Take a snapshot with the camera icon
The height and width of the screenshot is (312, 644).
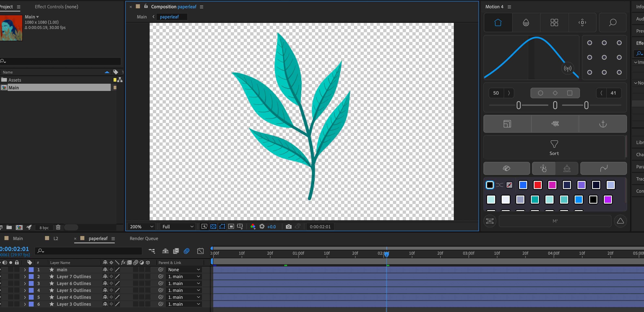click(289, 227)
